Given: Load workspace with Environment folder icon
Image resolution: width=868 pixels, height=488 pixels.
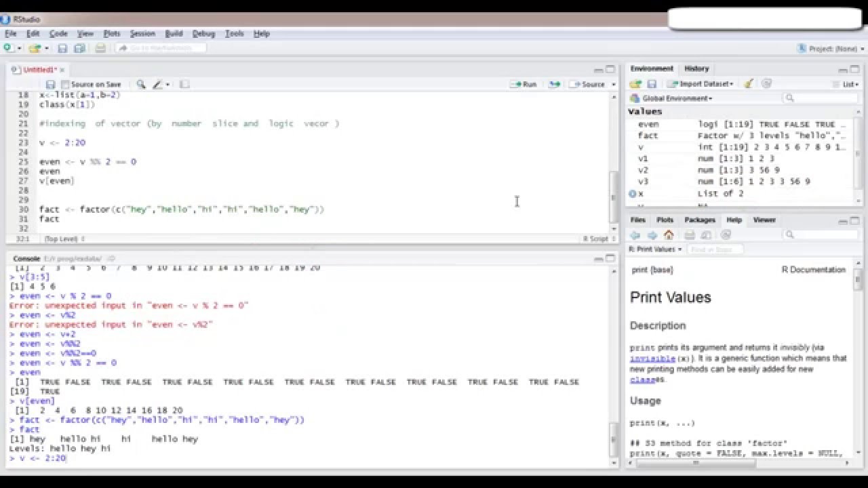Looking at the screenshot, I should tap(635, 84).
